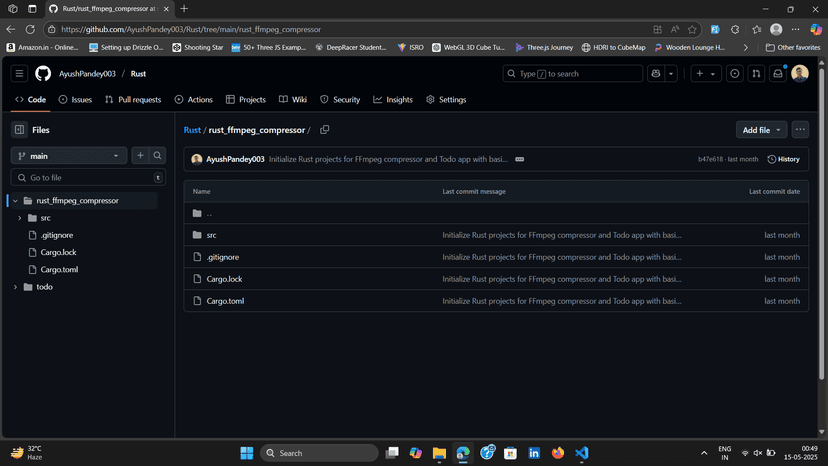This screenshot has width=828, height=466.
Task: Expand the commit message ellipsis
Action: (520, 159)
